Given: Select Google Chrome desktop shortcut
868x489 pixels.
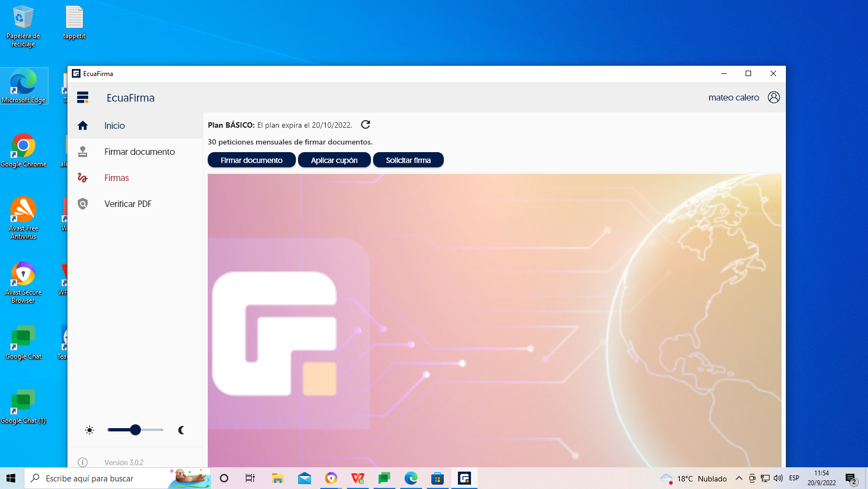Looking at the screenshot, I should tap(23, 150).
